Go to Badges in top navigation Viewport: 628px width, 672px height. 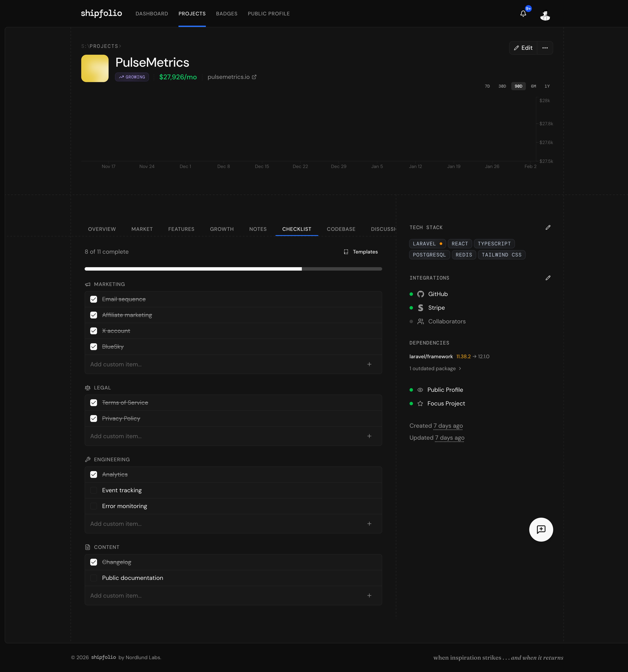point(226,14)
